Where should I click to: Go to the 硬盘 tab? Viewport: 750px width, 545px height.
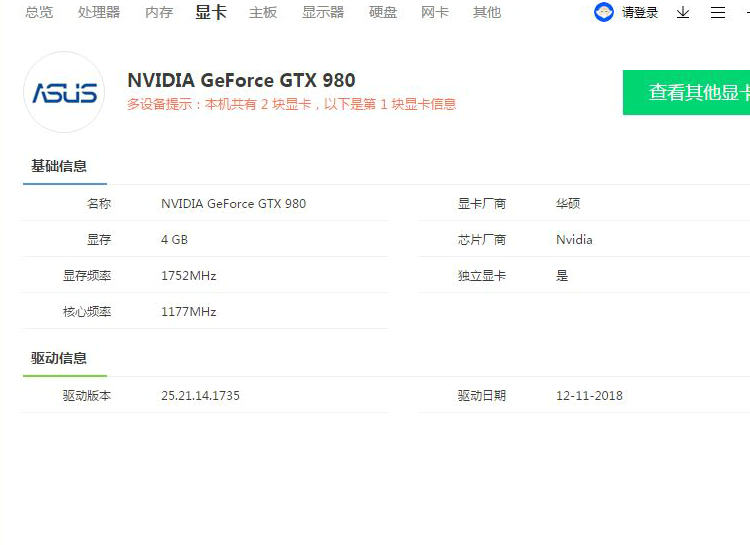[x=383, y=12]
